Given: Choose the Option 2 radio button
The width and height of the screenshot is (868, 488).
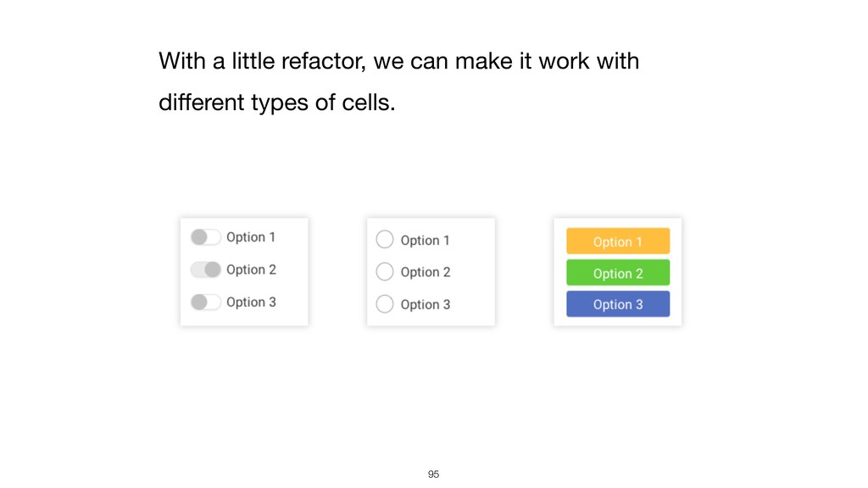Looking at the screenshot, I should coord(385,272).
